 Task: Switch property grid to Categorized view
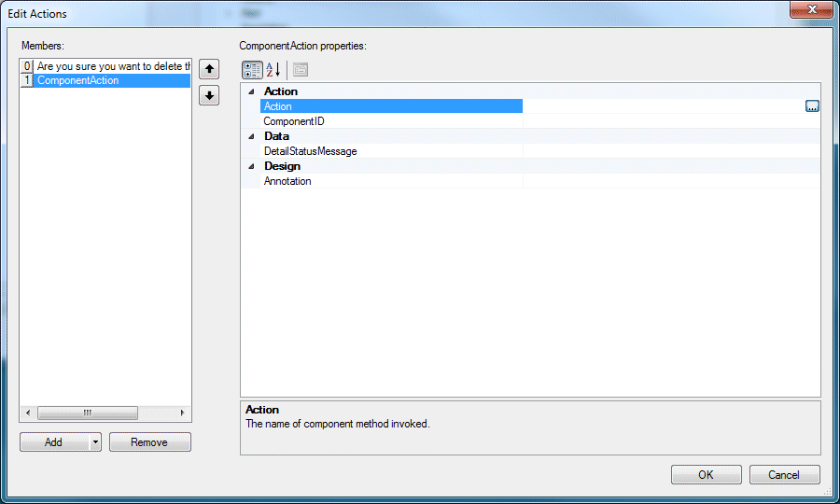[252, 70]
